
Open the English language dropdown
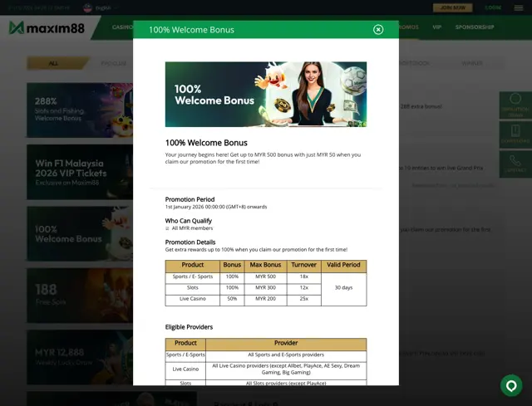[x=106, y=7]
